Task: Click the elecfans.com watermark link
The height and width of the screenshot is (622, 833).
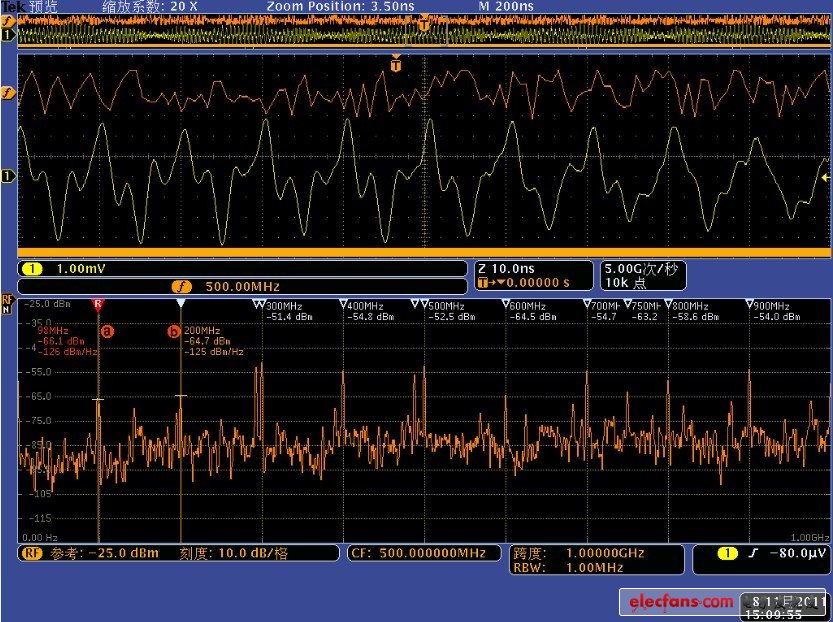Action: [x=676, y=601]
